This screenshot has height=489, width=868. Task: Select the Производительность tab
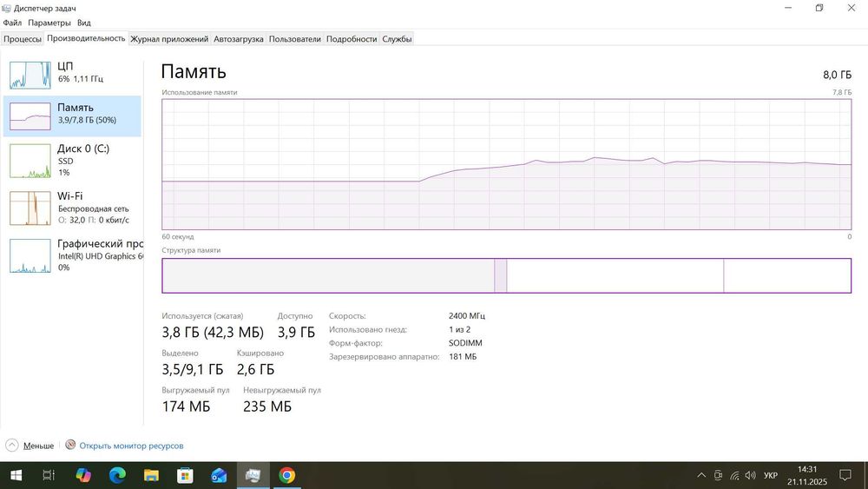(x=86, y=38)
